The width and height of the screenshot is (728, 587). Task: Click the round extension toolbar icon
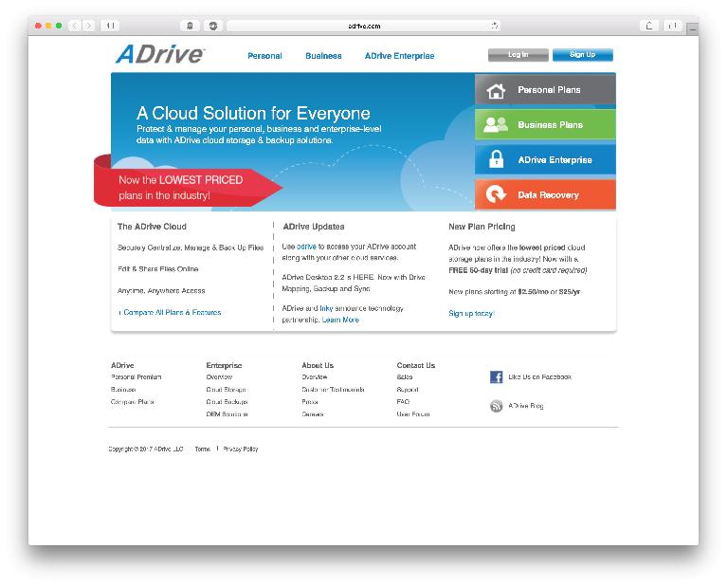click(x=213, y=26)
